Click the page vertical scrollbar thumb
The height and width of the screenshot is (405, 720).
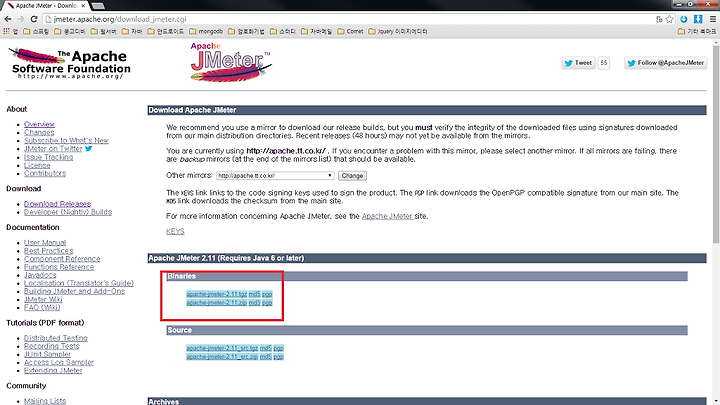(715, 144)
